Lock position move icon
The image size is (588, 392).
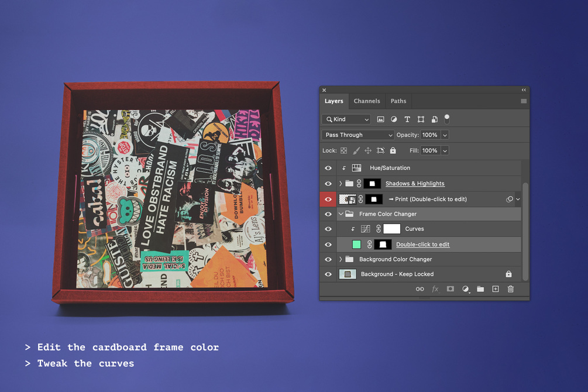pyautogui.click(x=368, y=150)
